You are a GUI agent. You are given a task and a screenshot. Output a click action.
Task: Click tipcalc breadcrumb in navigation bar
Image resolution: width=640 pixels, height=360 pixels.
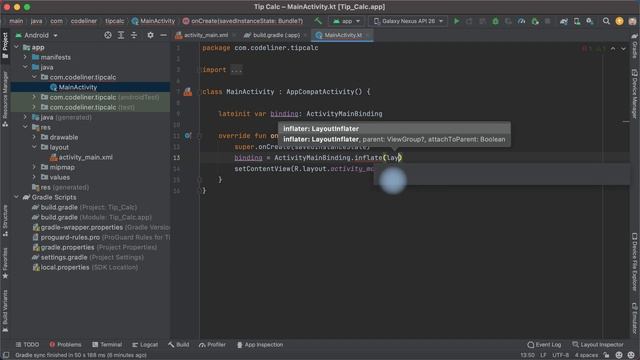pos(115,21)
